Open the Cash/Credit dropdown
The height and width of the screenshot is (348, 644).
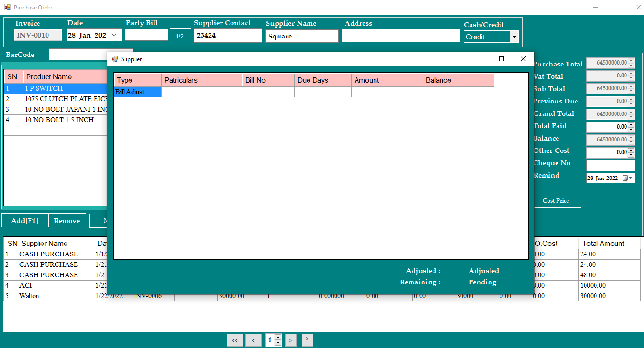[x=514, y=37]
